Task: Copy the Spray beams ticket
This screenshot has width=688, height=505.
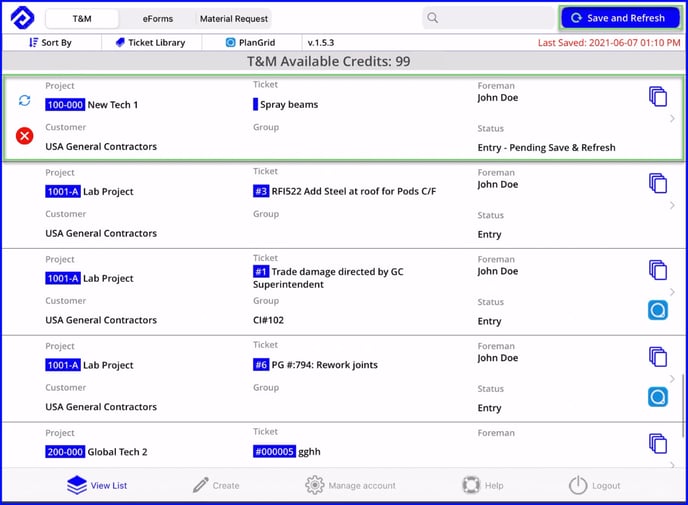Action: pyautogui.click(x=658, y=97)
